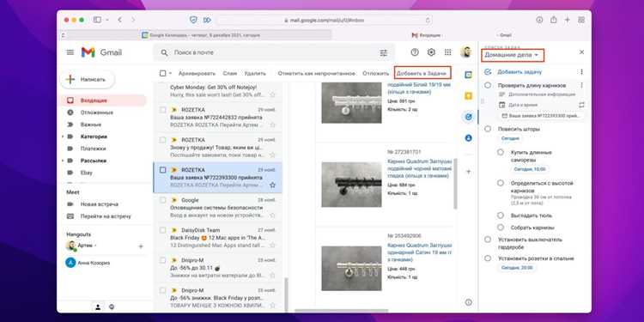
Task: Expand the Рассылки label in sidebar
Action: [63, 161]
